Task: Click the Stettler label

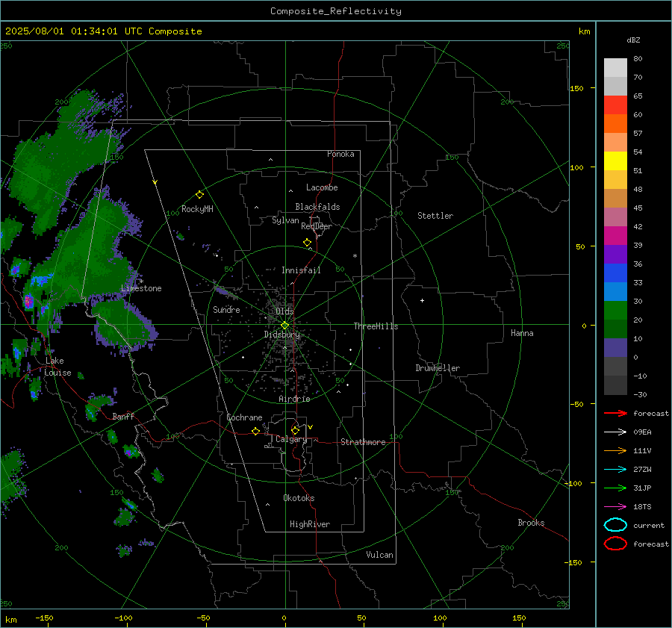Action: click(x=435, y=216)
